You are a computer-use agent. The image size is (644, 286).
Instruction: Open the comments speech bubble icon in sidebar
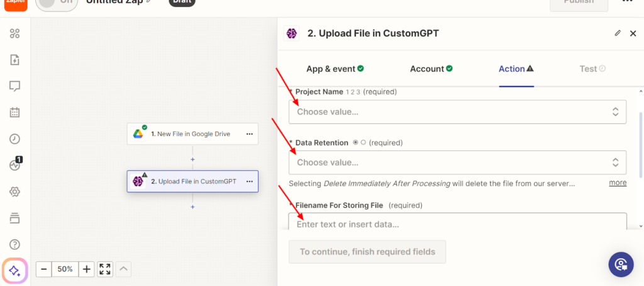point(15,86)
